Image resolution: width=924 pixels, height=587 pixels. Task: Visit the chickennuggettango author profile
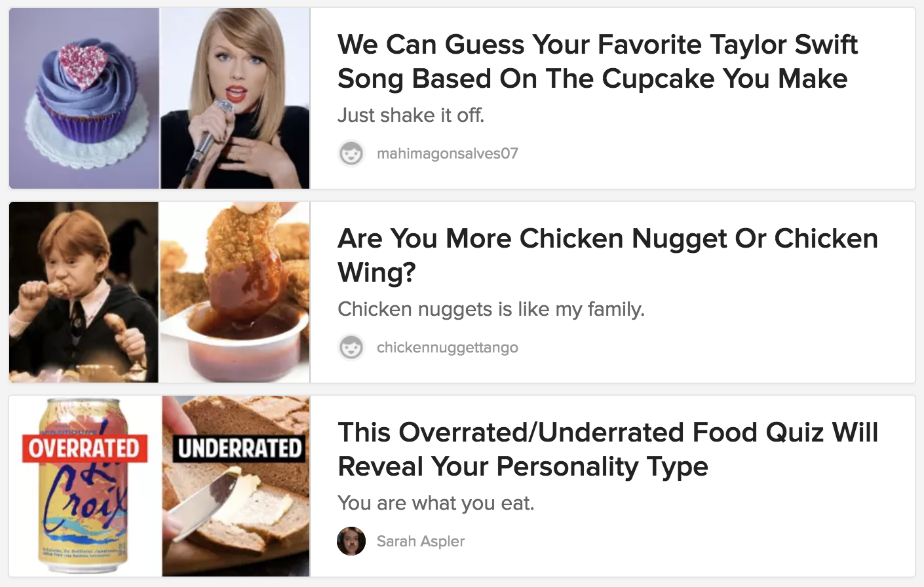tap(447, 347)
